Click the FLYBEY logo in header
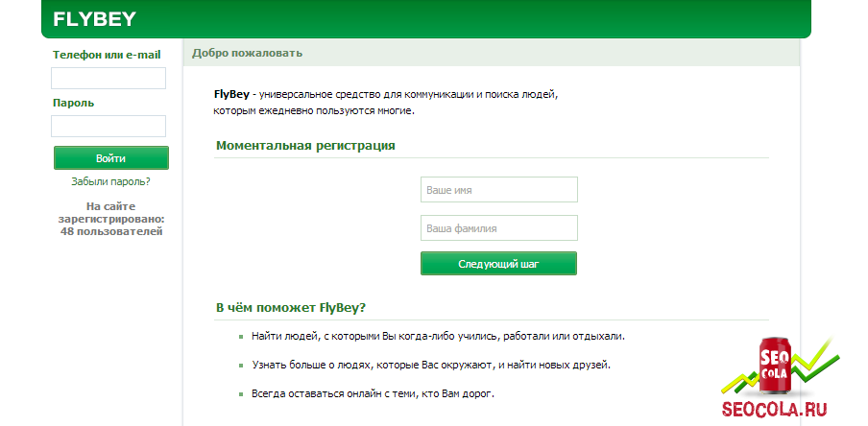This screenshot has height=426, width=868. (94, 19)
